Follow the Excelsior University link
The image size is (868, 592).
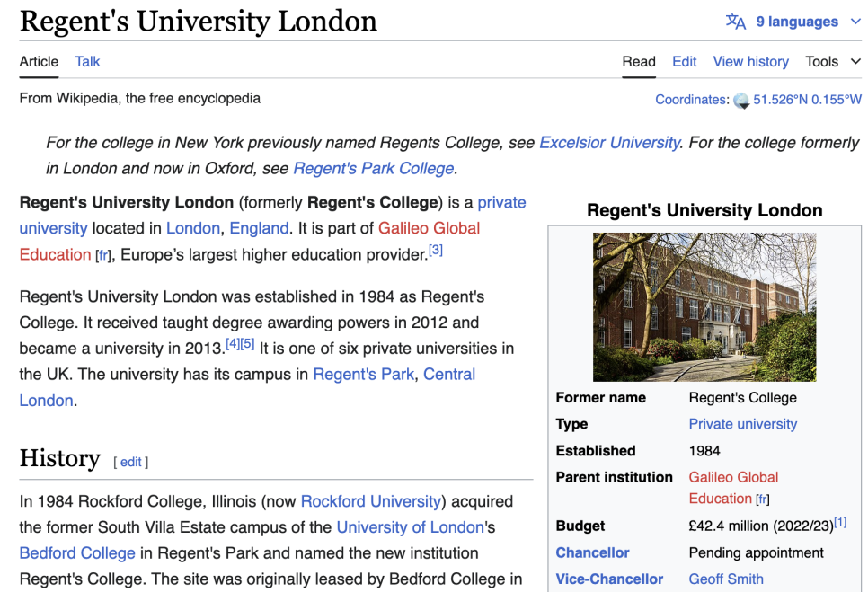coord(609,143)
